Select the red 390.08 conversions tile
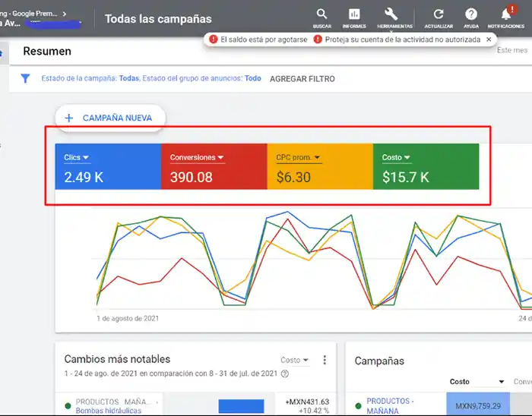532x416 pixels. coord(214,166)
